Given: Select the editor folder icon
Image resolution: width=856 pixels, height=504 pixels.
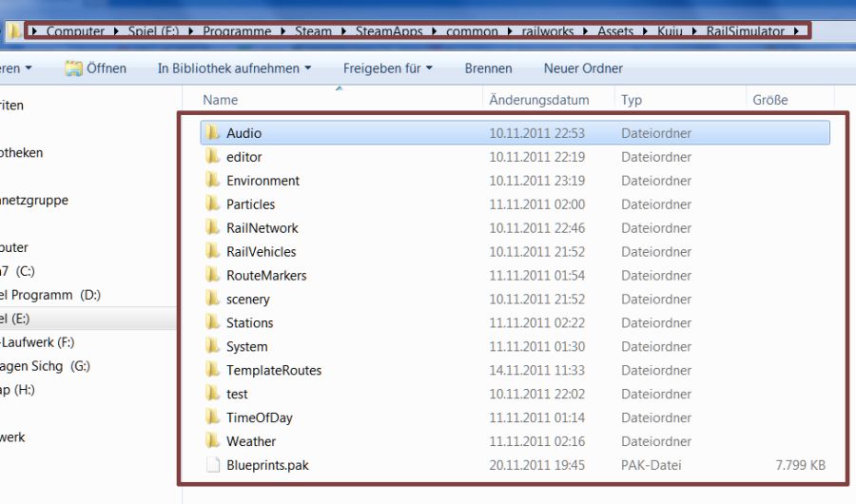Looking at the screenshot, I should pyautogui.click(x=212, y=157).
